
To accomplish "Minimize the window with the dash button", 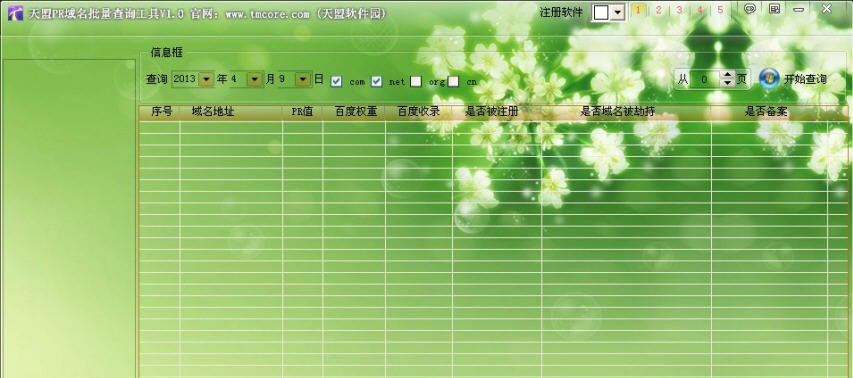I will [x=799, y=9].
